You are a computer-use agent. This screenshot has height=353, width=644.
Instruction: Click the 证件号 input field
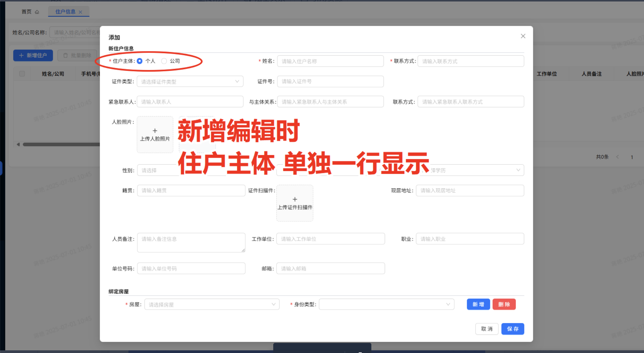(330, 81)
